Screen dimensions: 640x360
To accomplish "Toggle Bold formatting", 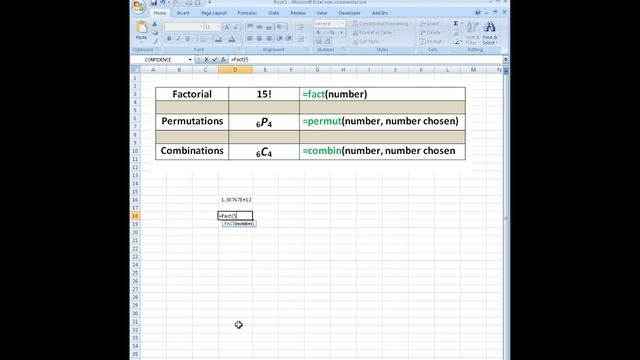I will pyautogui.click(x=169, y=39).
